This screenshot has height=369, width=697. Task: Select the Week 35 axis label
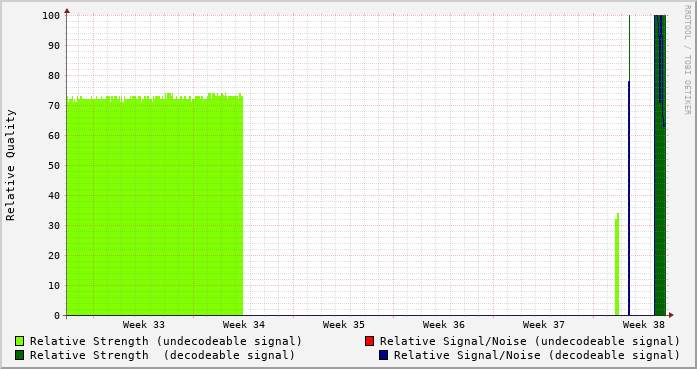pos(344,325)
